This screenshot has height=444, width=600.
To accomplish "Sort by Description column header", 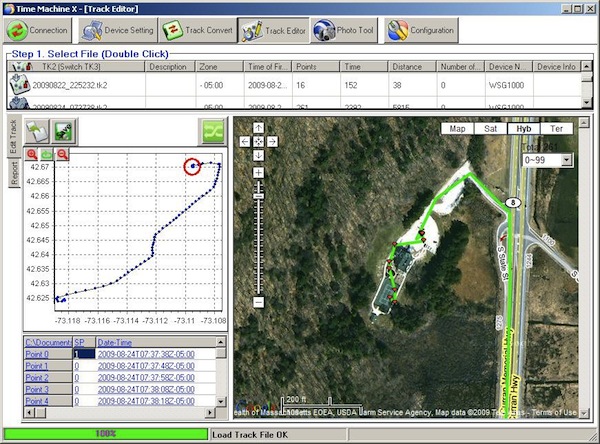I will (x=170, y=67).
